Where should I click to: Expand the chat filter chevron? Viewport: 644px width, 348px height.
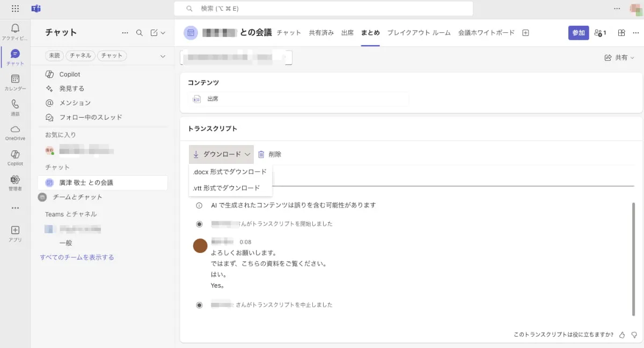[162, 55]
